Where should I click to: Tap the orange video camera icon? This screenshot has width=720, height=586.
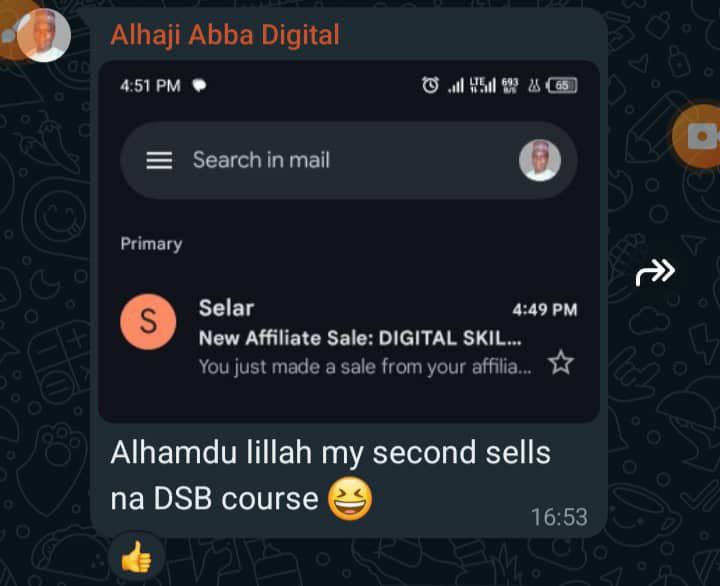[698, 136]
